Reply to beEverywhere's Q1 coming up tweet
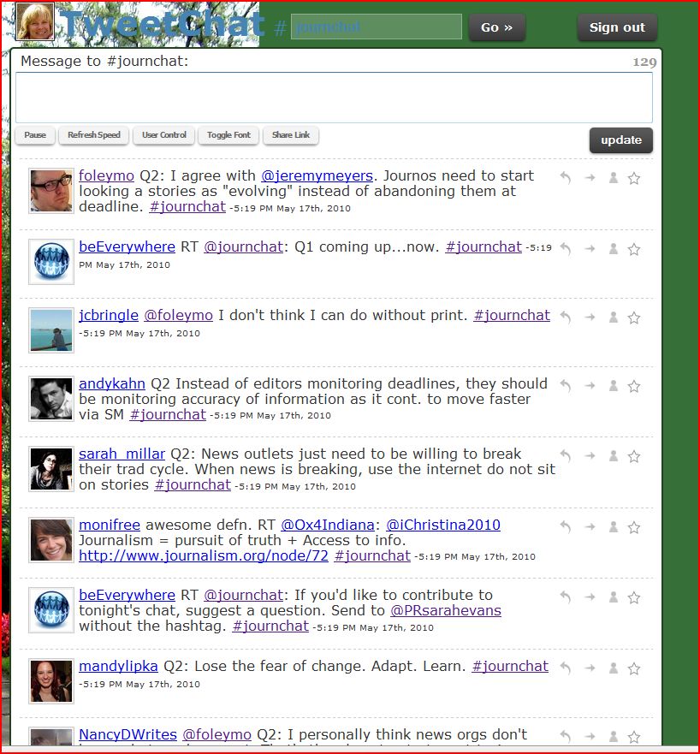 point(566,248)
